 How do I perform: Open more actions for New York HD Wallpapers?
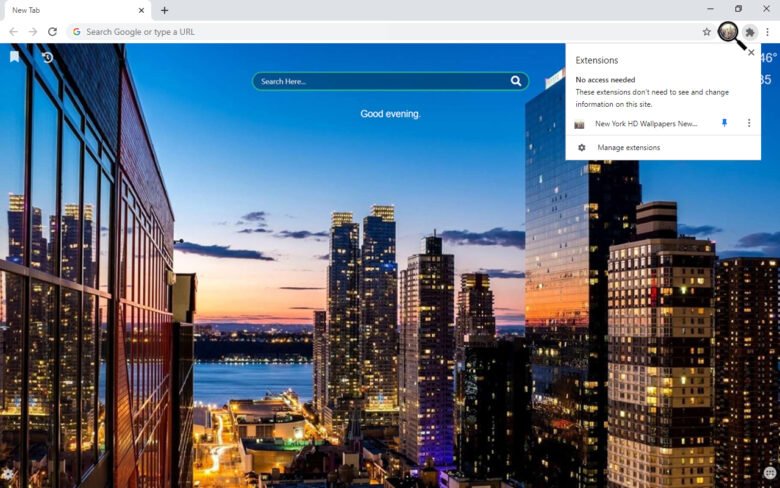[x=749, y=123]
